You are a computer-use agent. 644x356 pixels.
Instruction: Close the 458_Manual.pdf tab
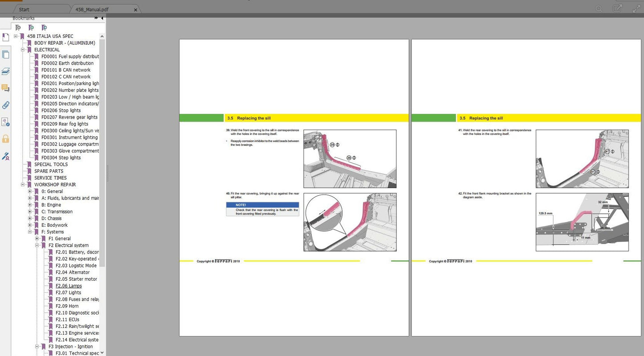pos(135,10)
